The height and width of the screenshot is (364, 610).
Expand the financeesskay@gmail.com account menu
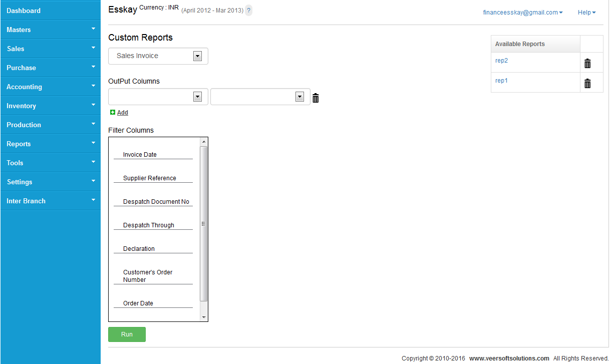(522, 13)
